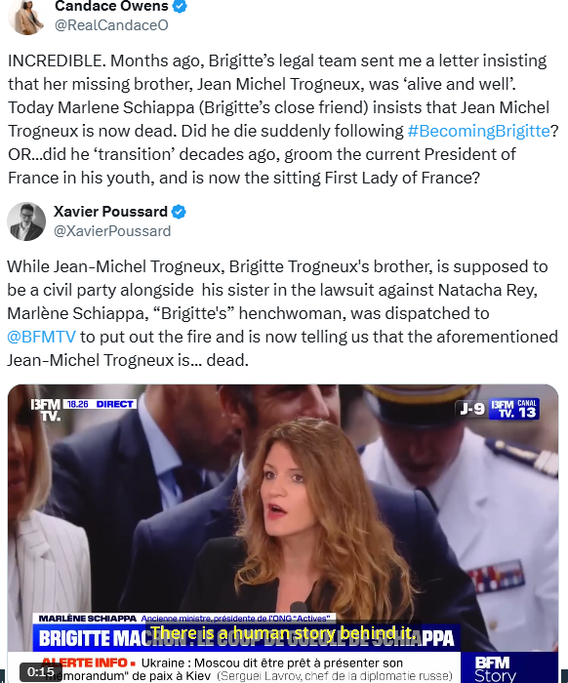Open the @RealCandaceO handle
Screen dimensions: 568x683
[111, 25]
